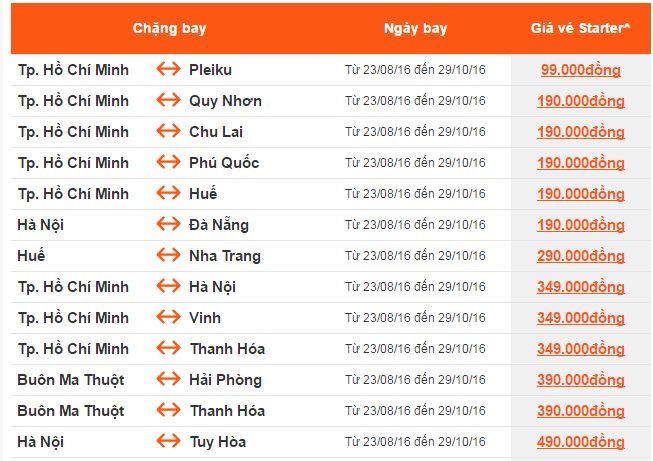653x461 pixels.
Task: Click the route arrow icon next to Chu Lai
Action: pos(167,132)
